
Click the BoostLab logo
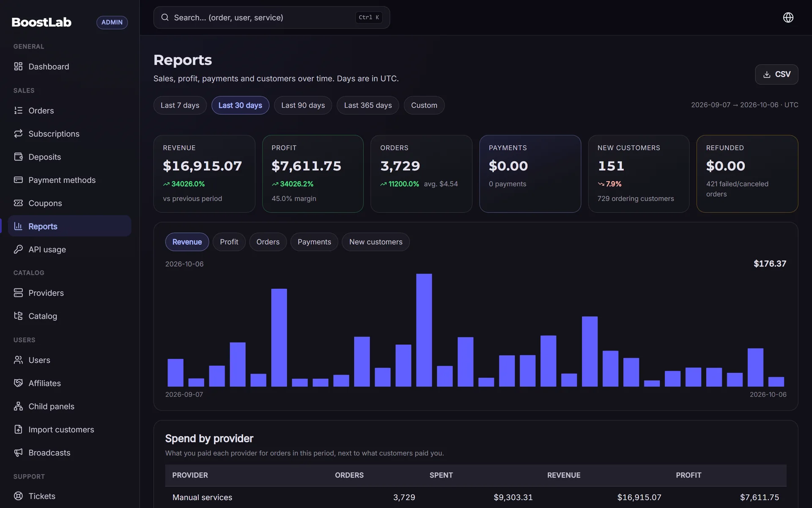[x=41, y=22]
